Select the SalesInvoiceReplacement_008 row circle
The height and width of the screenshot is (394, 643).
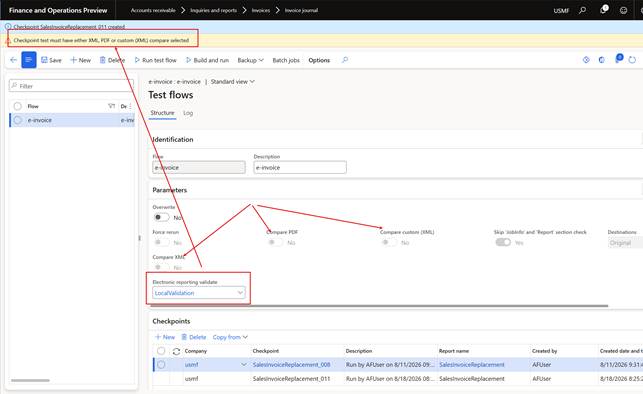point(161,364)
